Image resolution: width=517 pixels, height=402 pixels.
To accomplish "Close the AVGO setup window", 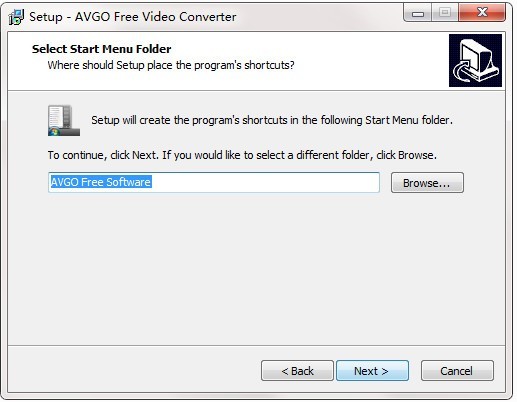I will click(482, 13).
